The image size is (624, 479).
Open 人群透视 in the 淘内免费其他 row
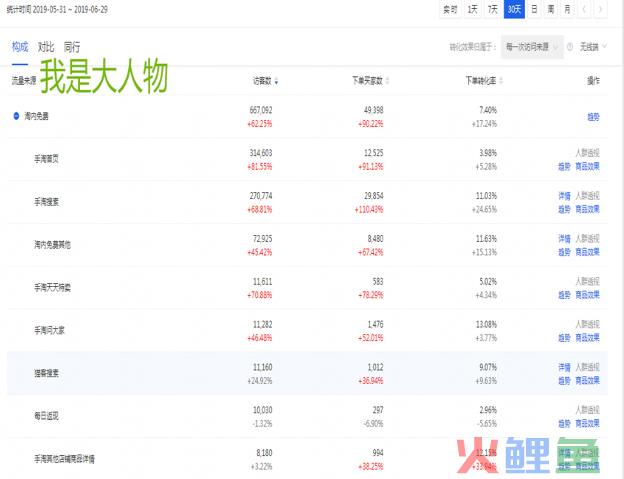(x=587, y=239)
